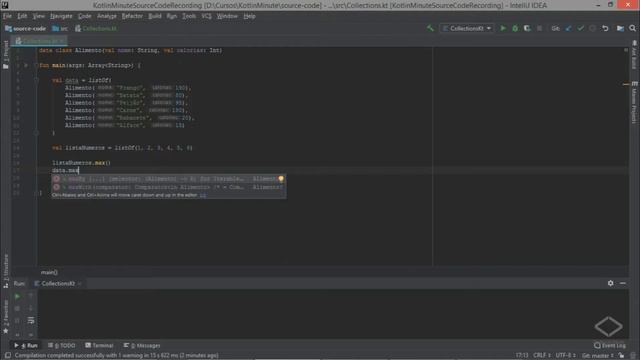
Task: Open the Help menu
Action: pyautogui.click(x=249, y=16)
